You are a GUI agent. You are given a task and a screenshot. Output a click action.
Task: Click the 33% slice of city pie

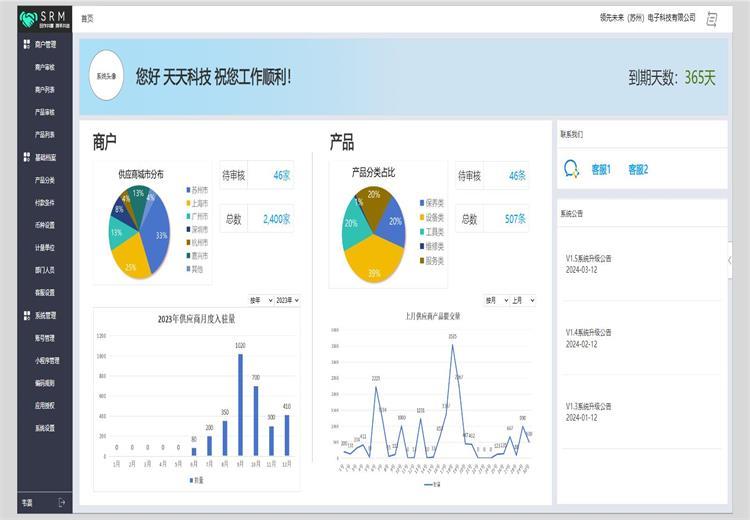click(158, 234)
